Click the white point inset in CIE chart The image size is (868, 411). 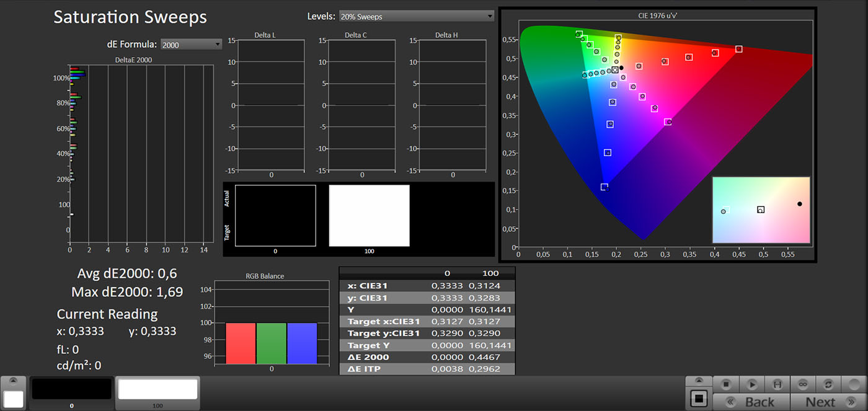click(761, 210)
